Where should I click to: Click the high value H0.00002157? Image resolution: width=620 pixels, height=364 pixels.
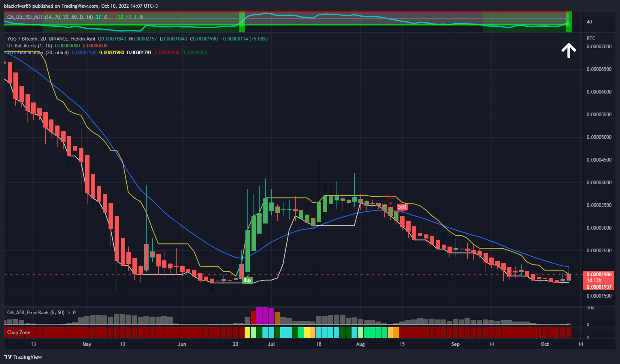(143, 39)
